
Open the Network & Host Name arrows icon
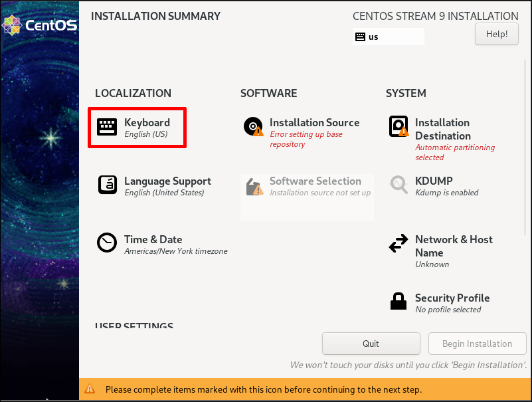pos(399,243)
